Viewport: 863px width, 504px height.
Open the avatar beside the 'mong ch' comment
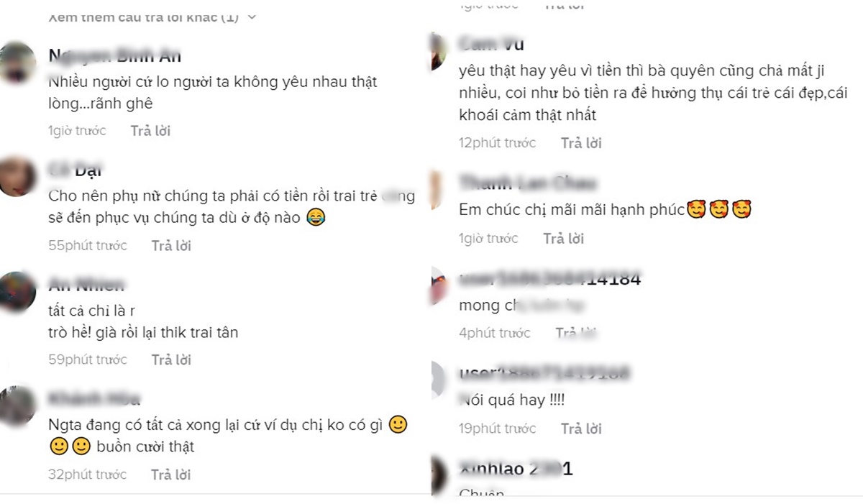point(439,285)
